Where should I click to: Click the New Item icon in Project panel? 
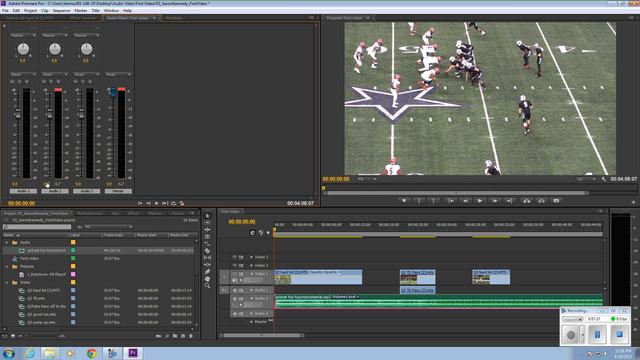click(x=183, y=336)
